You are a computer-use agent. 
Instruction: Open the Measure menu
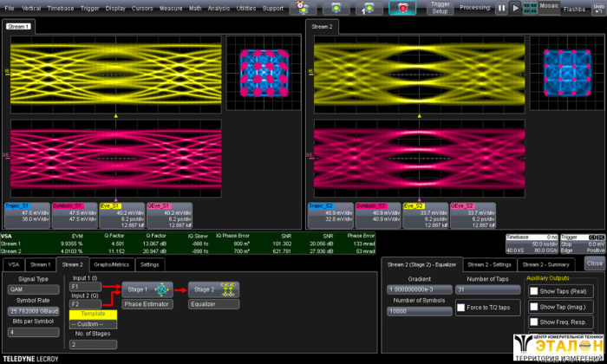(171, 8)
